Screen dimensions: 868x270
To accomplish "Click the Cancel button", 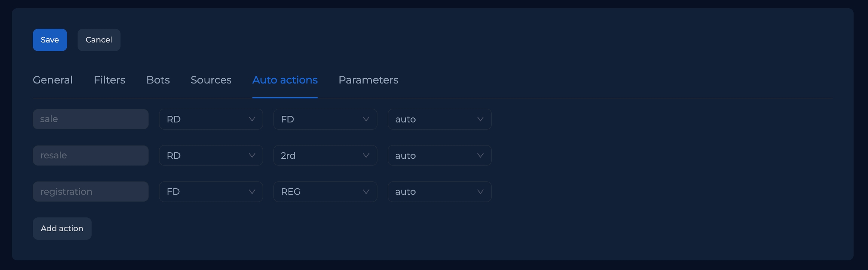I will [x=99, y=40].
